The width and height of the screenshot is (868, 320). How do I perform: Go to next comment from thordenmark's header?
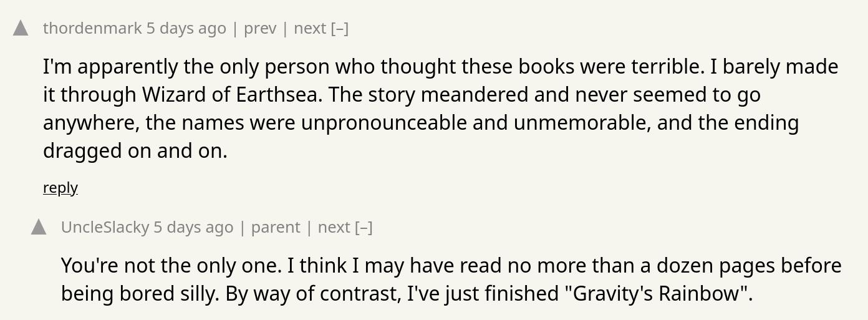pyautogui.click(x=310, y=28)
